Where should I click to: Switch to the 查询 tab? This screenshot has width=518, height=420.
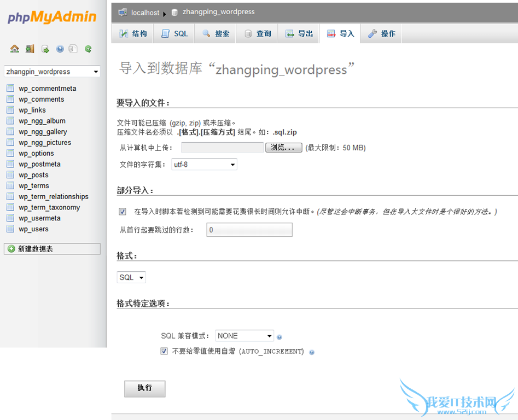point(257,33)
